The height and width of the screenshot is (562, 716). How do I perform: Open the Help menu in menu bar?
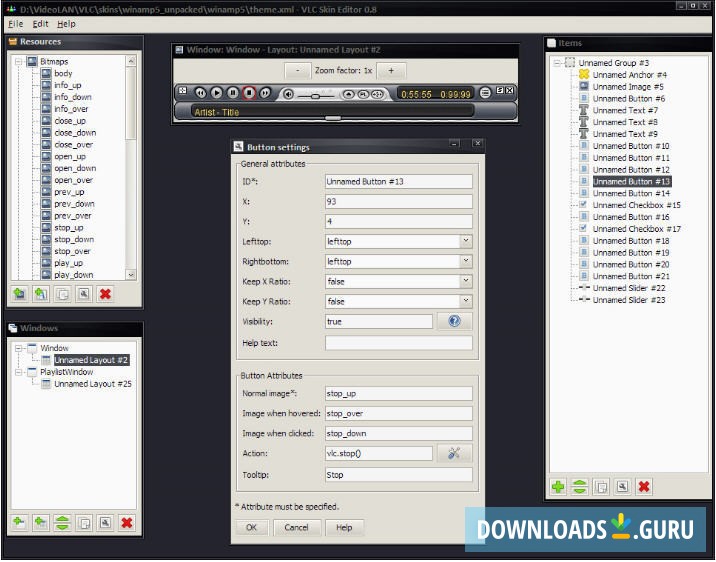point(66,24)
